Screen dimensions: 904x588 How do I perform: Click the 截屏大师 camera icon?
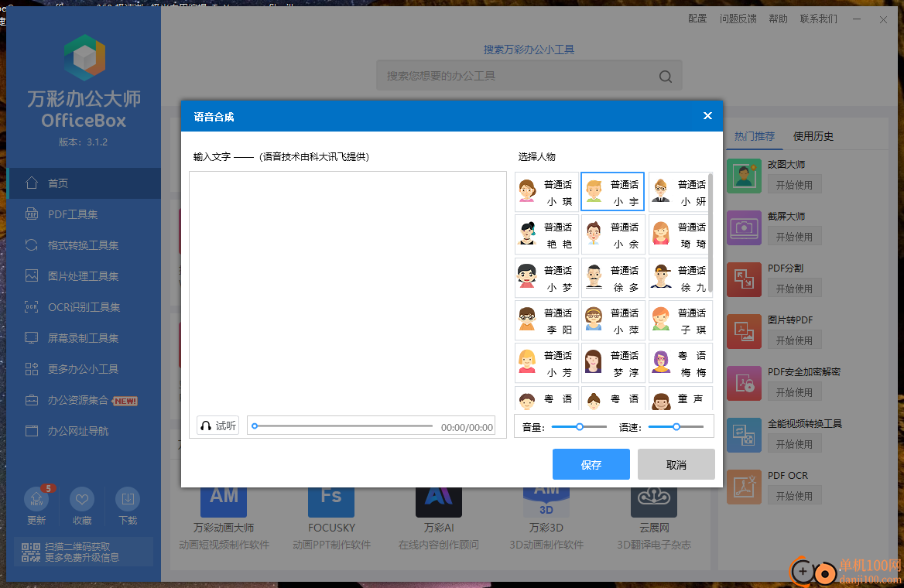pos(744,227)
